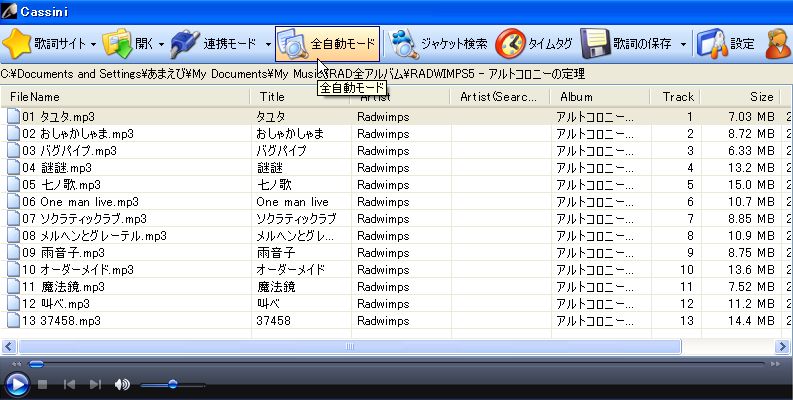The height and width of the screenshot is (400, 793).
Task: Click file icon of 13 37458.mp3
Action: 14,320
